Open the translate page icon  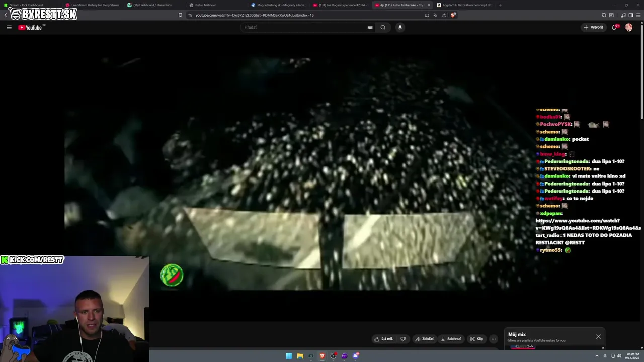[435, 15]
